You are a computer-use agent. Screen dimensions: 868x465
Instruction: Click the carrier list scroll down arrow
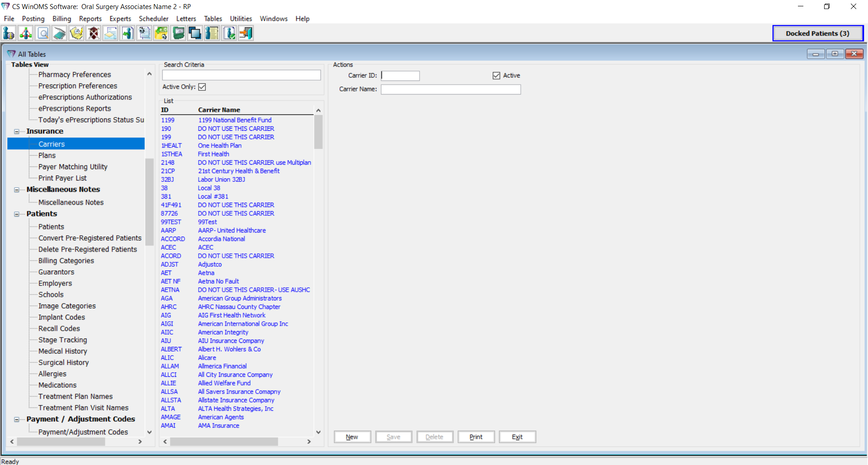(318, 432)
